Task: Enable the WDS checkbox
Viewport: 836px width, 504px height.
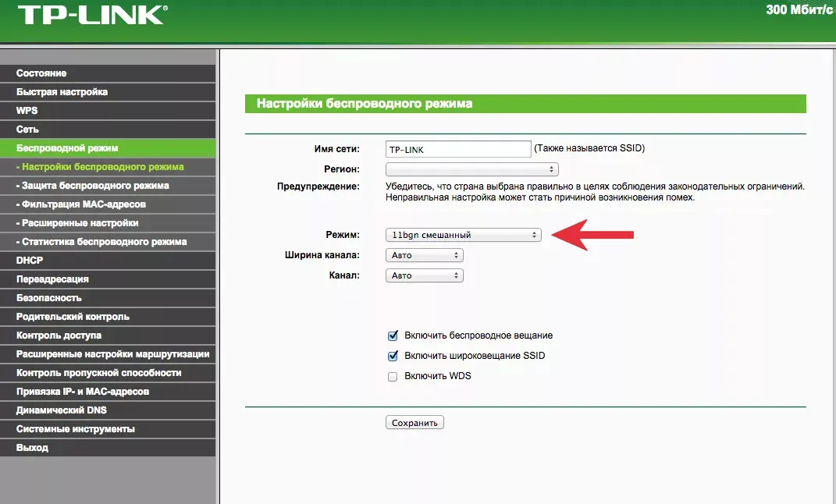Action: point(393,375)
